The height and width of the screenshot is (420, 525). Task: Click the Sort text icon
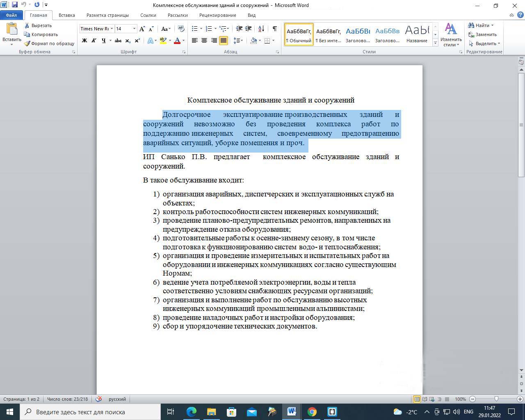(x=262, y=29)
